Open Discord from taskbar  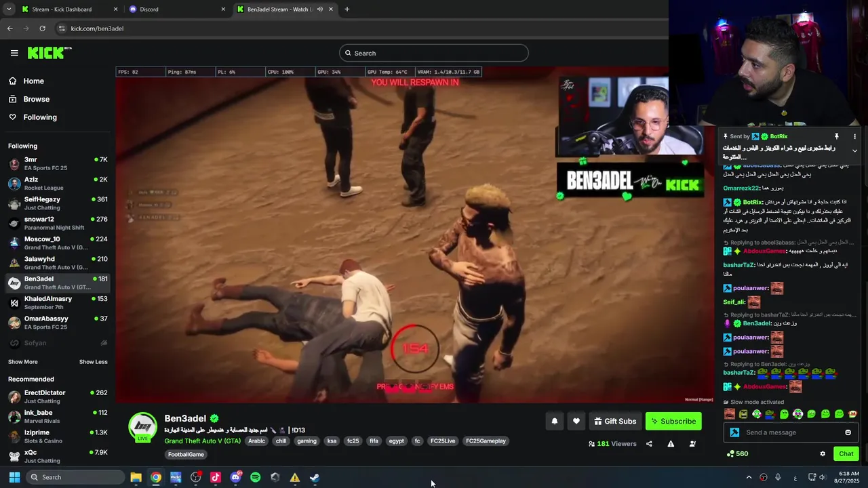[235, 477]
